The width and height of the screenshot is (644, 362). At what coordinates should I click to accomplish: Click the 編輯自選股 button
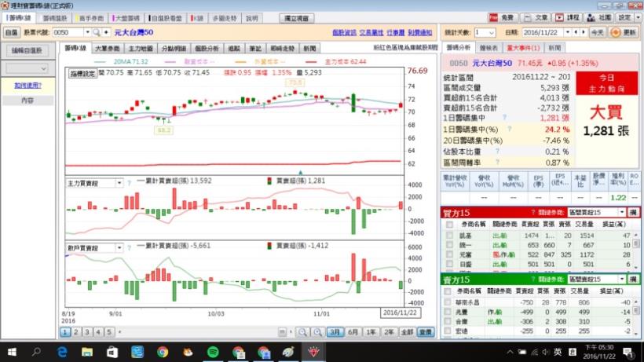(x=27, y=50)
